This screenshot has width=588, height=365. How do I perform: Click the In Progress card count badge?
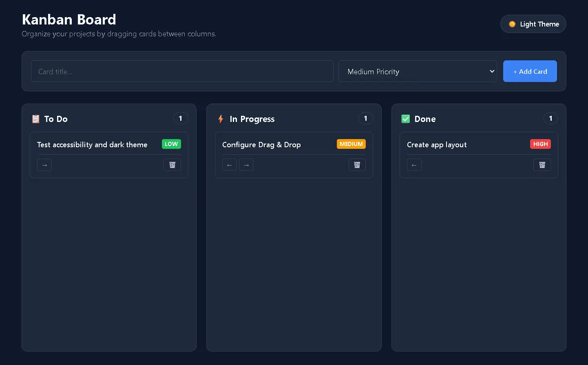coord(365,118)
